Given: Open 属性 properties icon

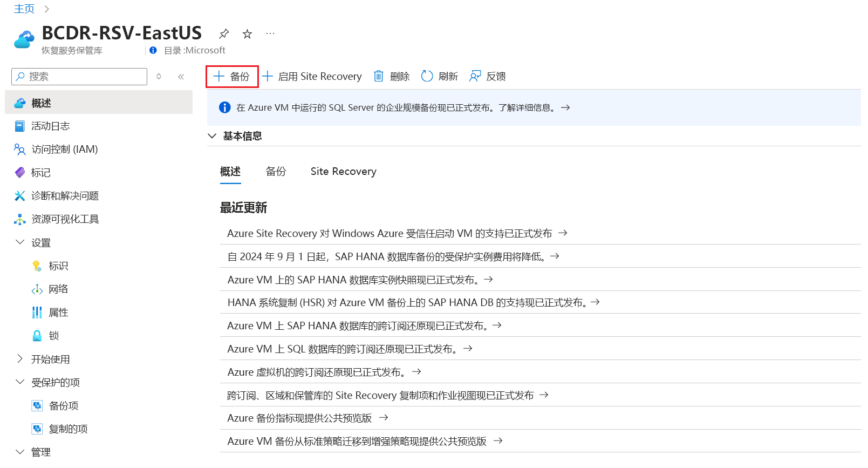Looking at the screenshot, I should coord(37,312).
